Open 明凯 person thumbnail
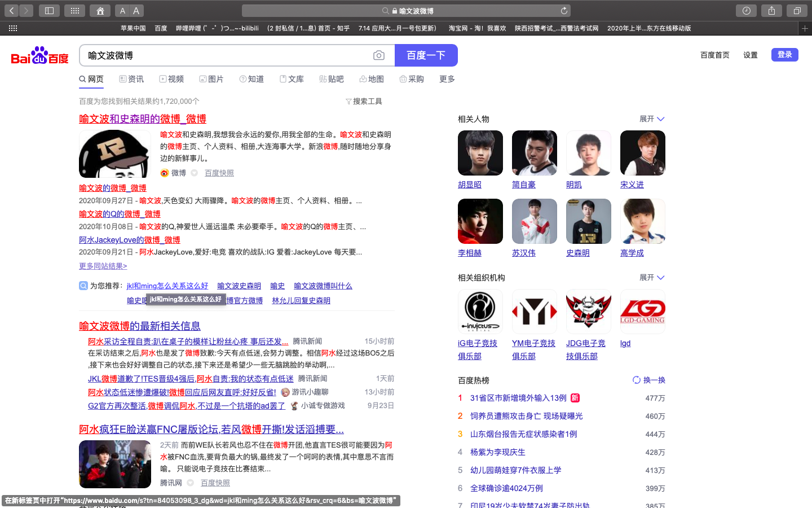 (589, 153)
